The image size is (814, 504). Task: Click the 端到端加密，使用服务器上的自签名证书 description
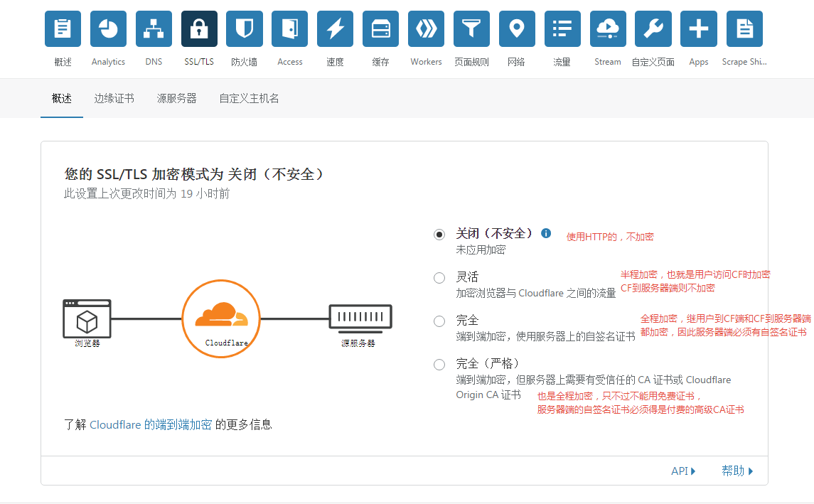tap(545, 337)
